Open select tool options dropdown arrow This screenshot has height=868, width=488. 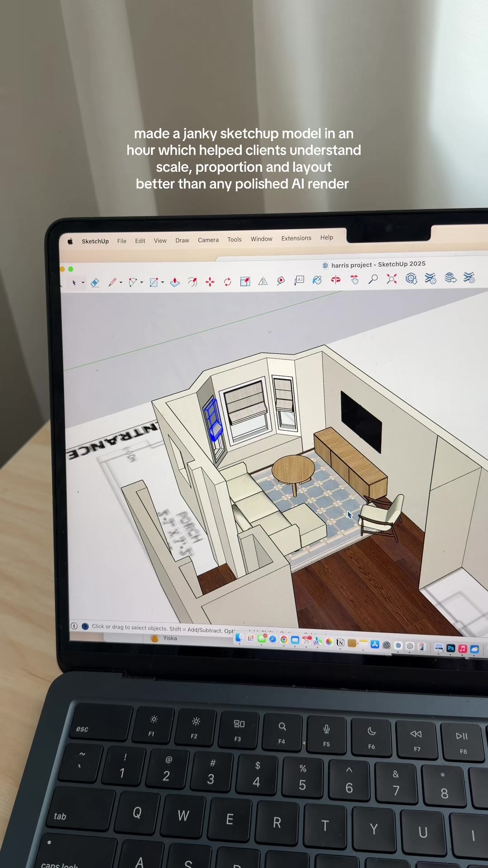coord(83,283)
